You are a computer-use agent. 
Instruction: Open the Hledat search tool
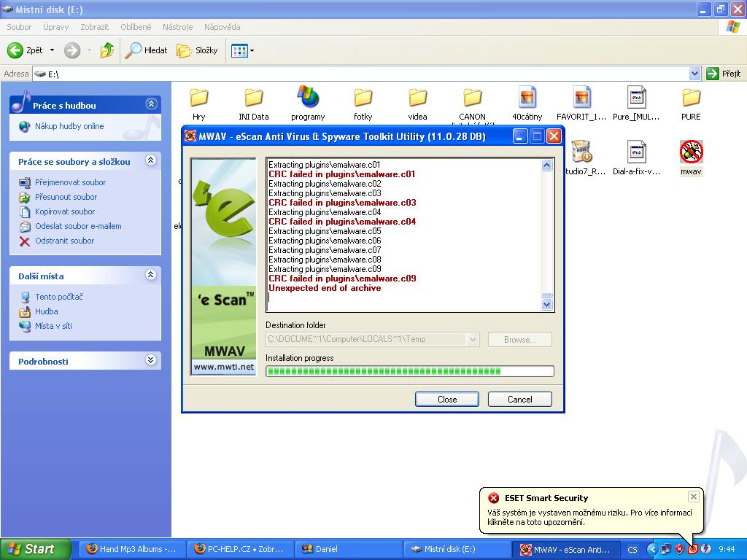[146, 50]
